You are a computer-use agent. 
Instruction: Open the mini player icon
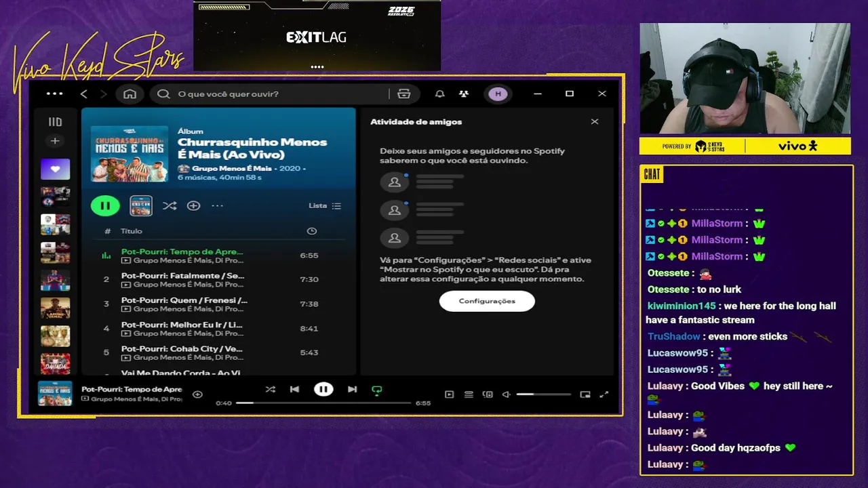[585, 394]
